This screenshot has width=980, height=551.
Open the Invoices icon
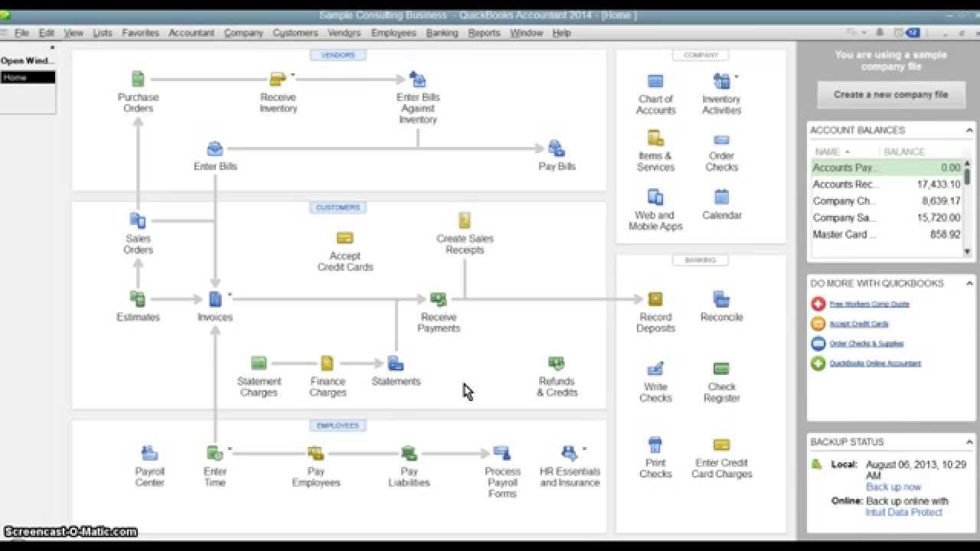[x=215, y=298]
